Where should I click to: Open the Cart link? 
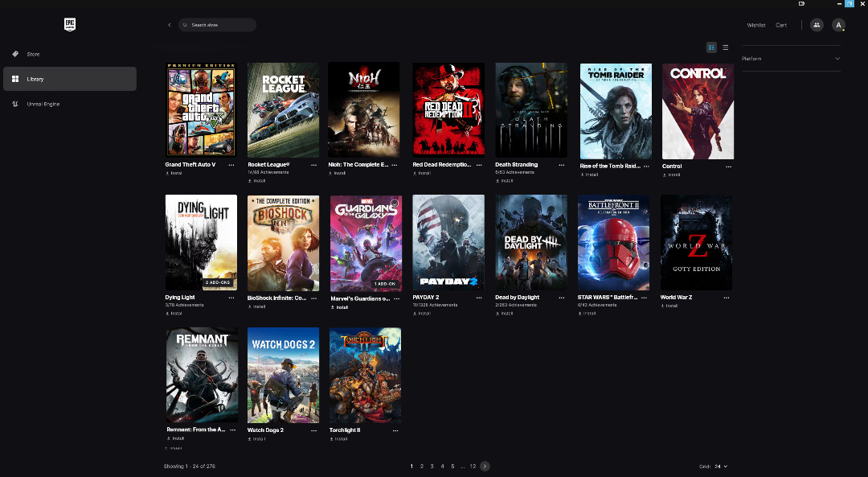point(781,25)
